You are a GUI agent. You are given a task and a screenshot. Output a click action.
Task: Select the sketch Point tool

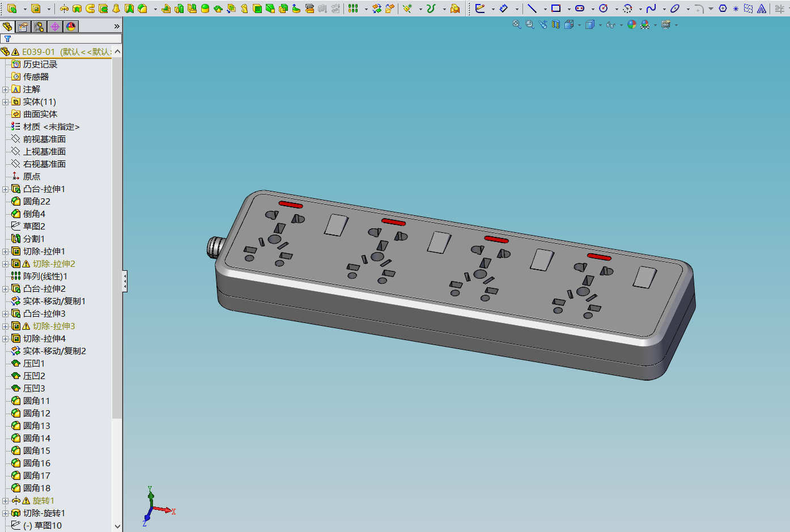coord(736,8)
